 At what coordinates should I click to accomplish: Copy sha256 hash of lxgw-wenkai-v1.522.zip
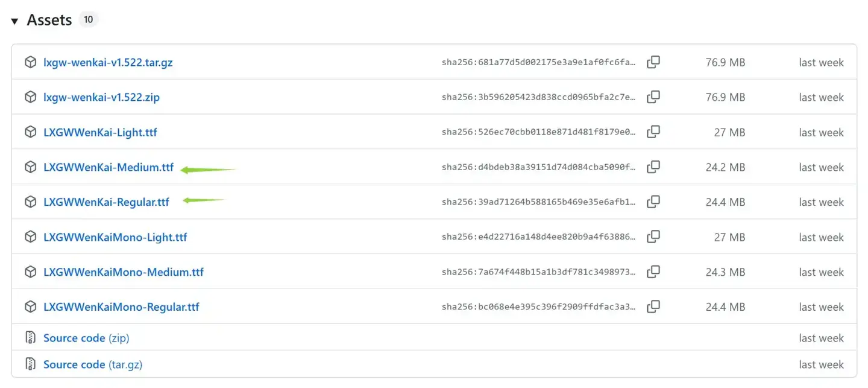[653, 97]
